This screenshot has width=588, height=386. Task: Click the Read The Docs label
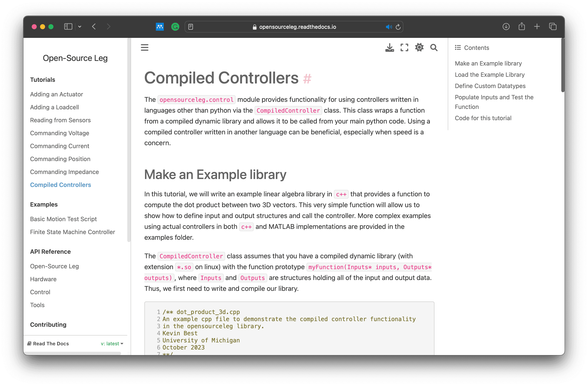[x=51, y=343]
